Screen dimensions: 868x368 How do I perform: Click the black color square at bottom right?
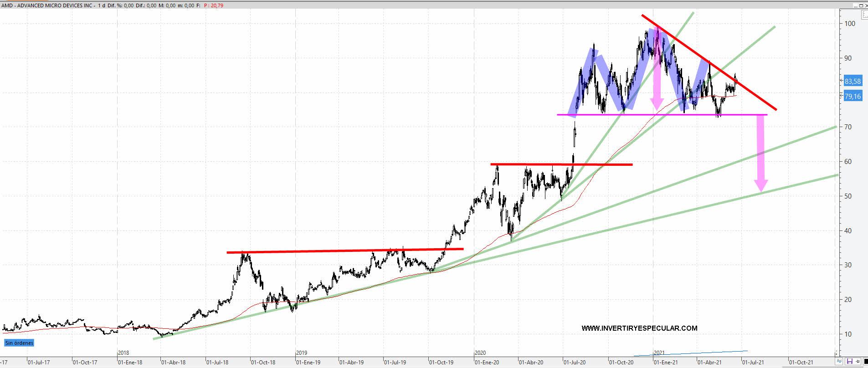point(866,362)
